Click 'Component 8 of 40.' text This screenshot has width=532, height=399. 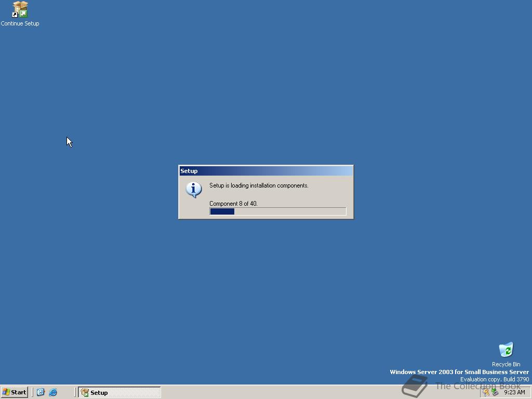coord(233,204)
